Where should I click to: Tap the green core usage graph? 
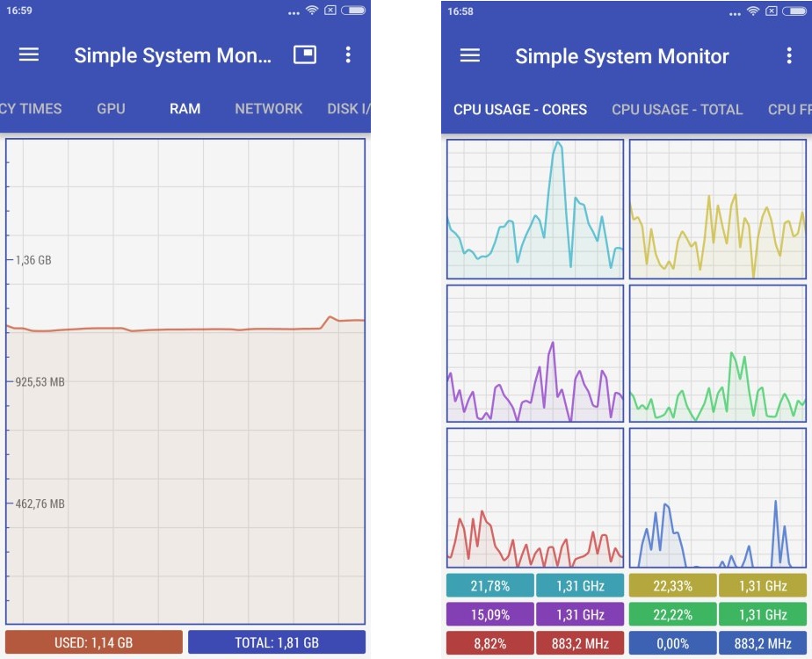[718, 353]
